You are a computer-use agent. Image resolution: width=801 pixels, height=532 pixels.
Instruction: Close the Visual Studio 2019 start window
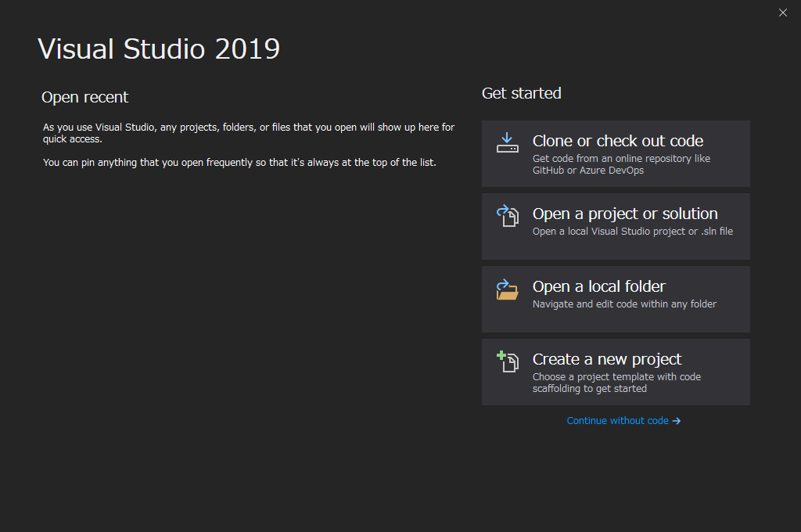tap(782, 13)
